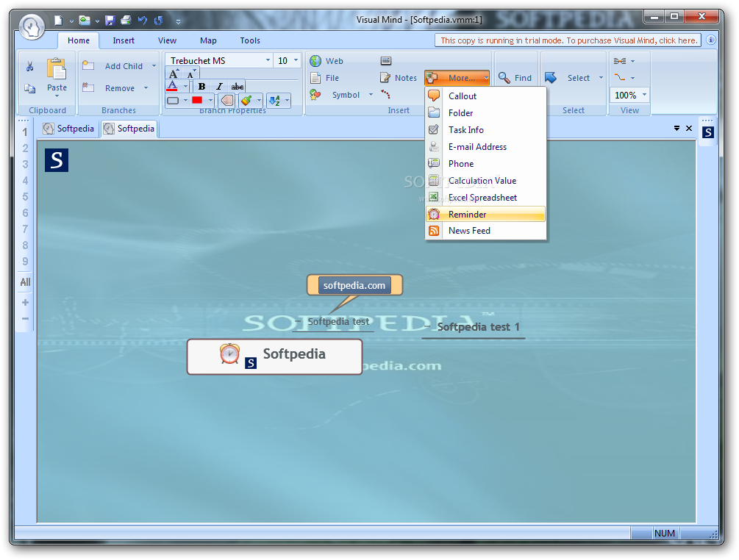The height and width of the screenshot is (560, 739).
Task: Click the branch shape rectangle icon
Action: pyautogui.click(x=173, y=101)
